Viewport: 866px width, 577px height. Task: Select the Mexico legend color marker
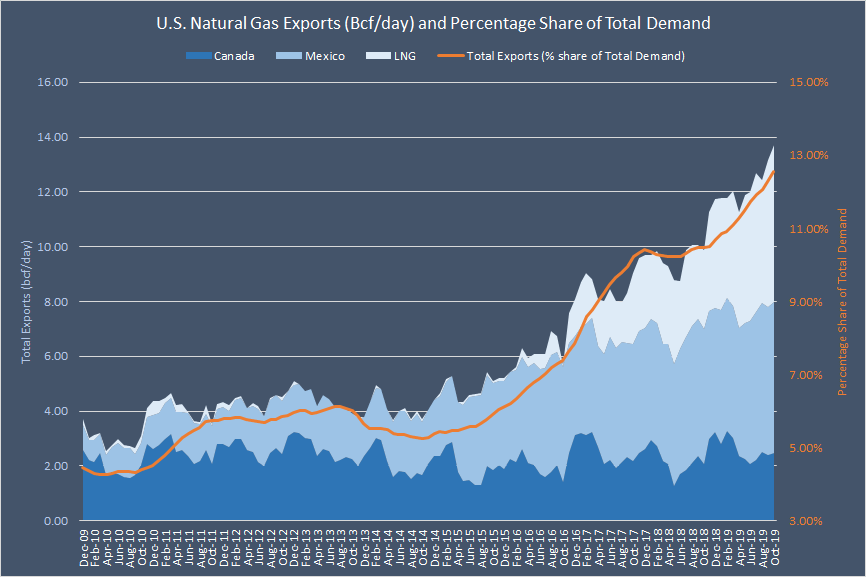point(288,56)
